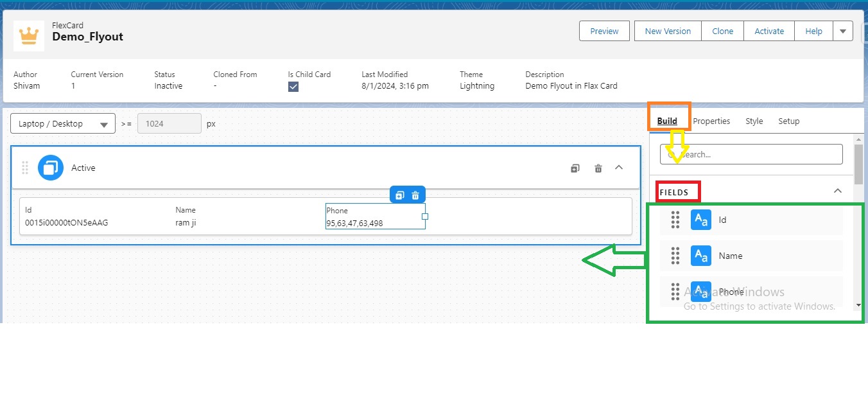Screen dimensions: 868x406
Task: Click the Preview button
Action: tap(604, 31)
